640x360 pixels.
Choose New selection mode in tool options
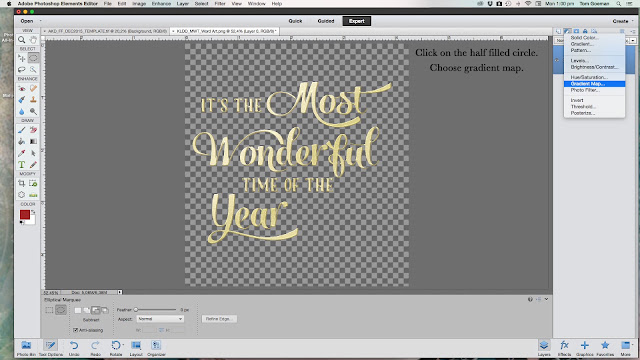pyautogui.click(x=78, y=310)
